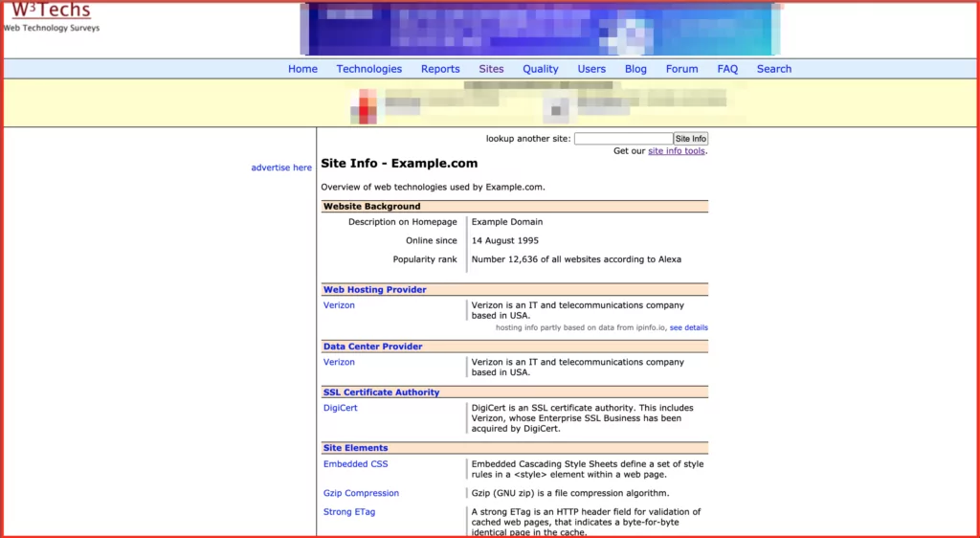Visit the Blog page

pyautogui.click(x=635, y=69)
